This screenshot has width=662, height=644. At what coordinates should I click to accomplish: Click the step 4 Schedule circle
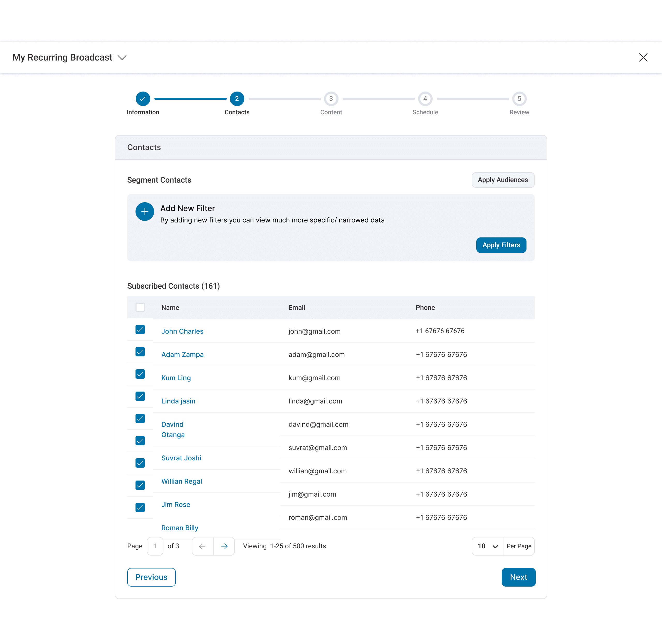click(x=425, y=99)
